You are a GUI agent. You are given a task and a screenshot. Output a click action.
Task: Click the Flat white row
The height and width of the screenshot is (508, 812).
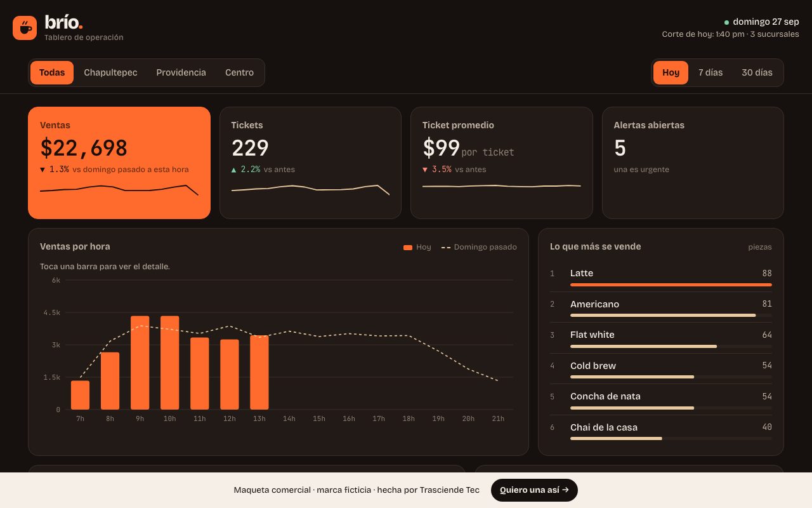pos(661,338)
